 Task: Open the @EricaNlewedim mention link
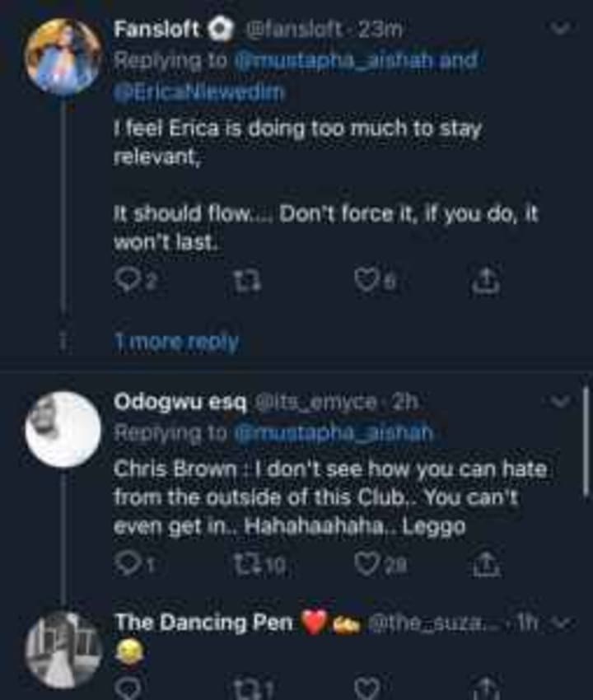[198, 92]
